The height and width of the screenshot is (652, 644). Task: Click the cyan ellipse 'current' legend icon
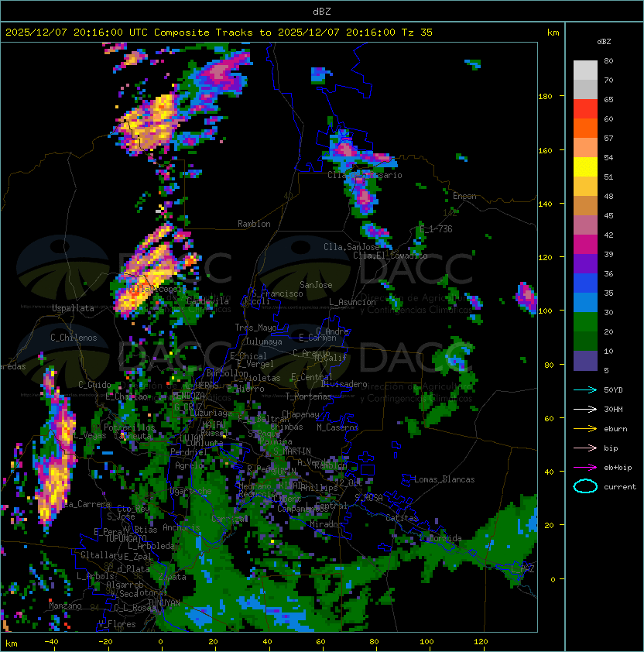pos(585,486)
